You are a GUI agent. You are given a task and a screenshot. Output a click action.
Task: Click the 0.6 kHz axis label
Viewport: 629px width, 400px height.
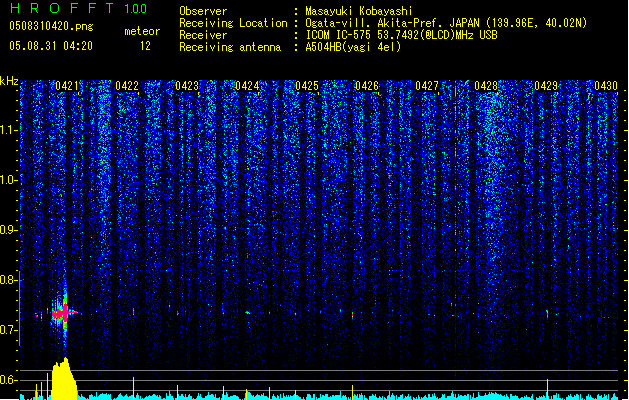point(7,380)
